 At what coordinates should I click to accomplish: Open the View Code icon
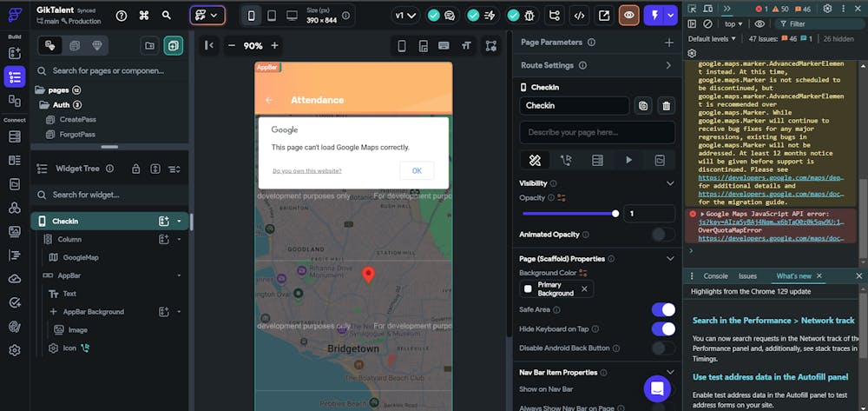pos(579,16)
